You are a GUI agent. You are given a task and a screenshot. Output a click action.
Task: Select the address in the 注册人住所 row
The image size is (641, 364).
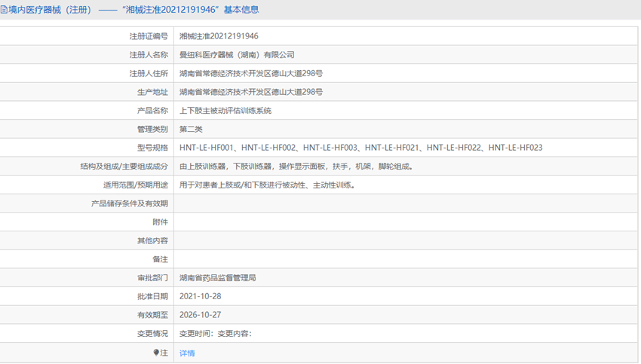(x=250, y=74)
